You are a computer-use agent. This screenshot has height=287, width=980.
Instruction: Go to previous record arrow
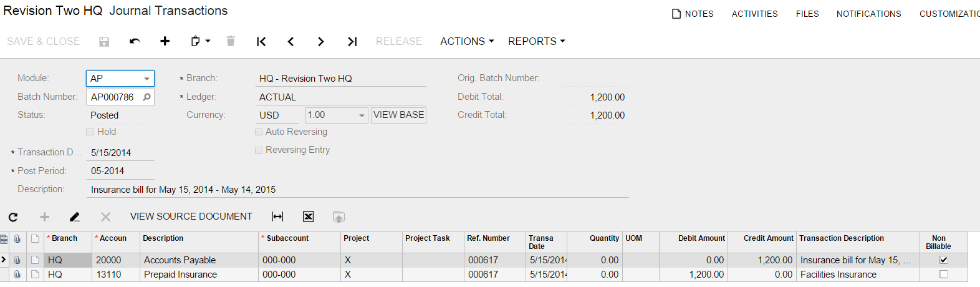pos(291,41)
